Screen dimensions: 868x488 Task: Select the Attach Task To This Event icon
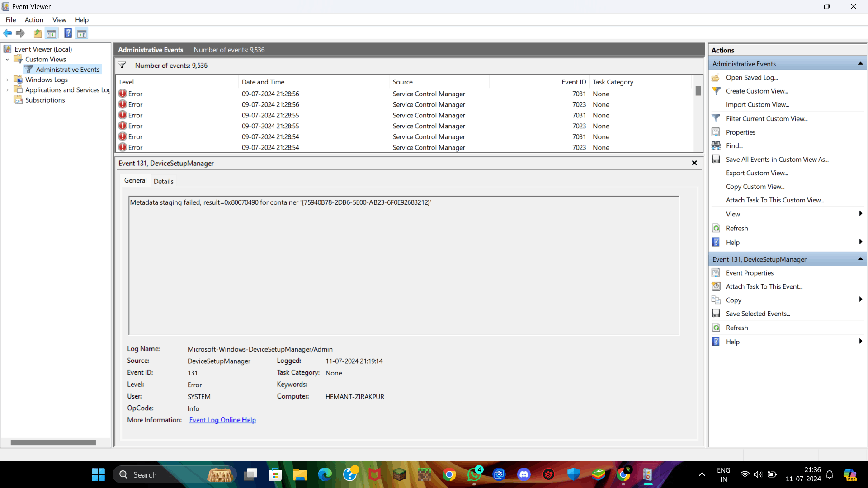coord(717,286)
